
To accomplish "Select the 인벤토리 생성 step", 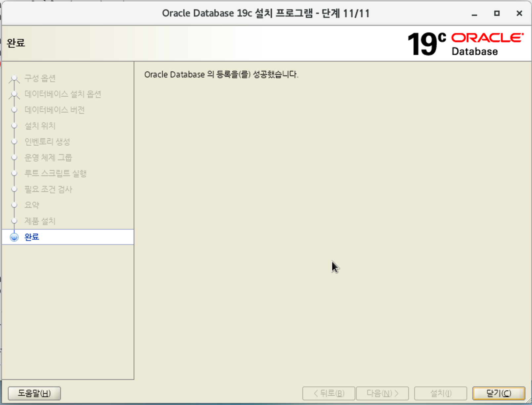I will (x=47, y=142).
